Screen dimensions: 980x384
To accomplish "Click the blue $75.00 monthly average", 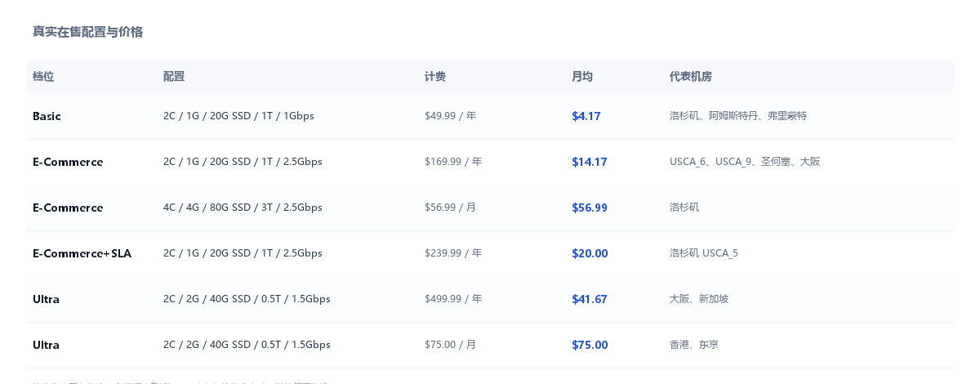I will click(x=590, y=345).
